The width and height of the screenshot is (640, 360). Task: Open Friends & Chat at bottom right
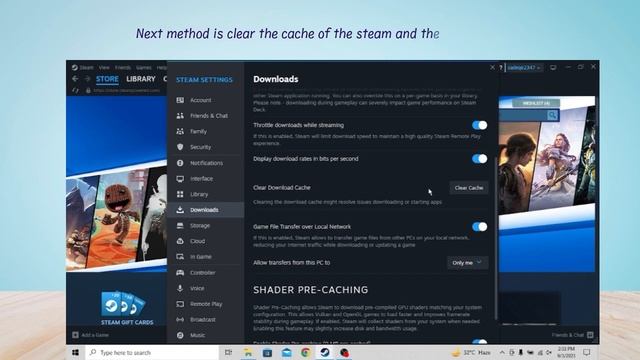[572, 335]
